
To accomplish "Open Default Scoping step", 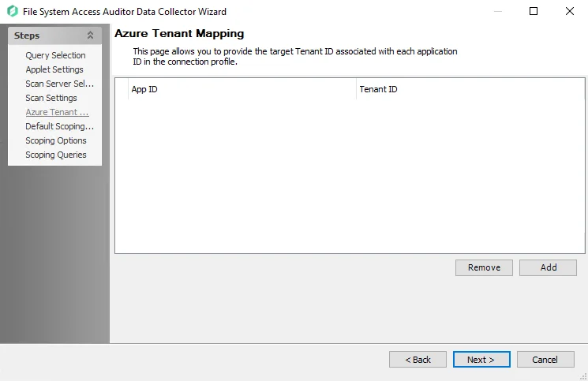I will (60, 127).
